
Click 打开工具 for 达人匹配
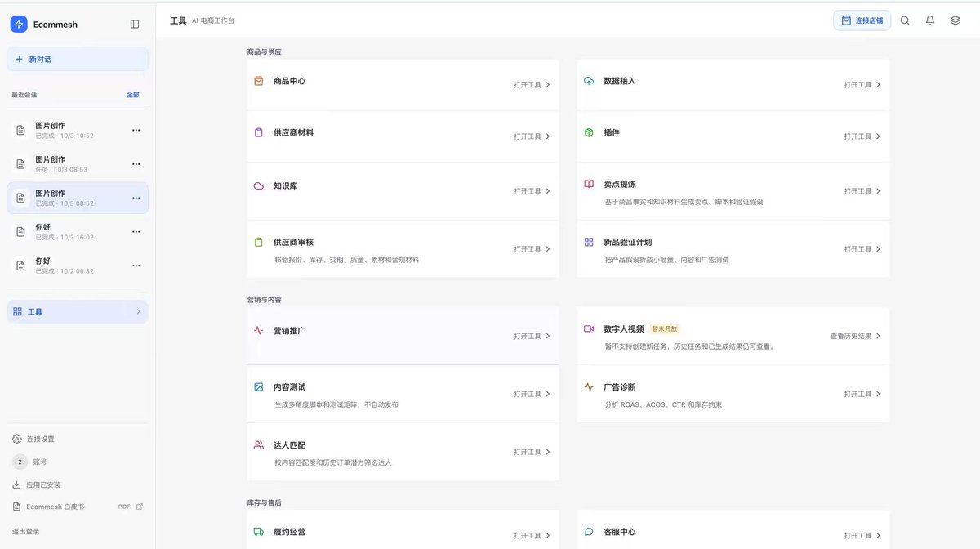click(x=528, y=452)
